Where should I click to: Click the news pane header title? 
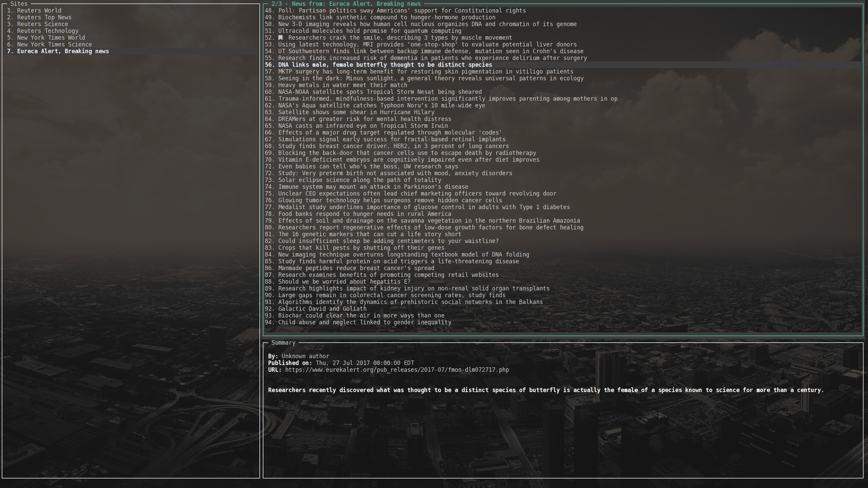point(346,4)
